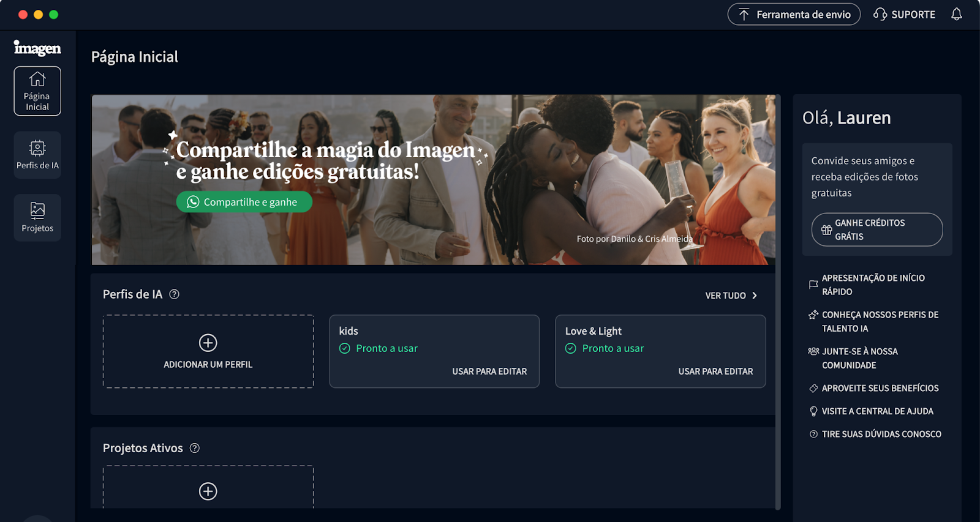Screen dimensions: 980x522
Task: Open Ferramenta de envio upload tool
Action: point(794,14)
